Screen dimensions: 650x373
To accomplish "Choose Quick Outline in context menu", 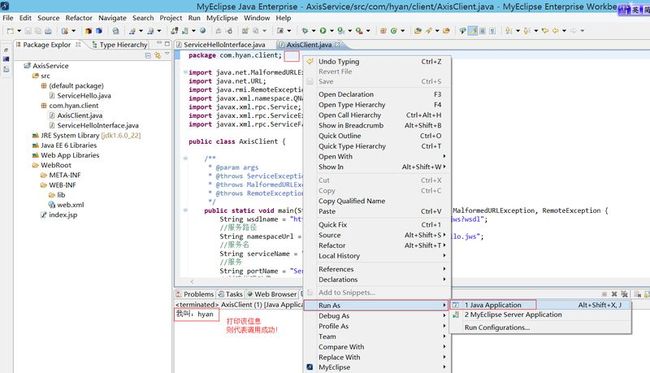I will [377, 136].
